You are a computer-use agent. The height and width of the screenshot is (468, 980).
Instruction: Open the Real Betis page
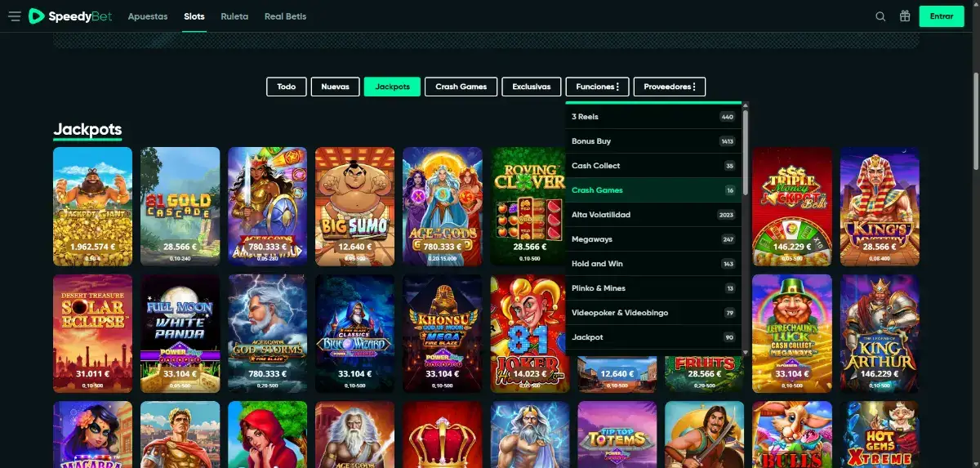click(285, 16)
